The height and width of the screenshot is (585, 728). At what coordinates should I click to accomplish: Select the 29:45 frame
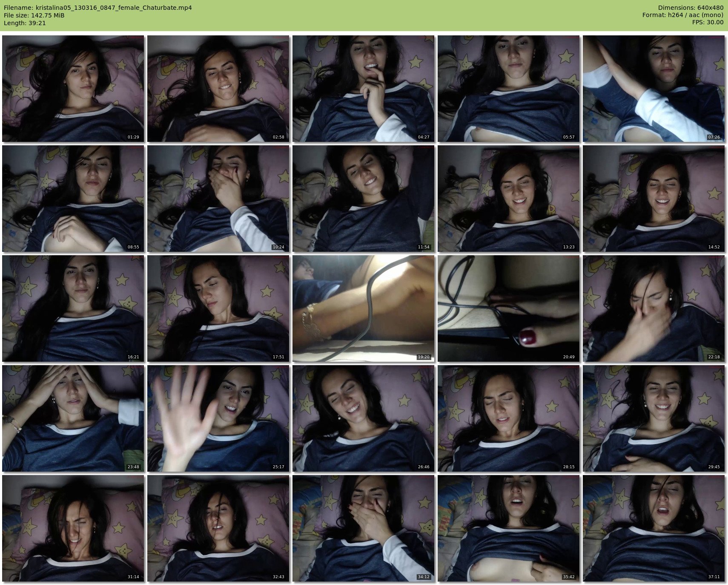point(653,418)
